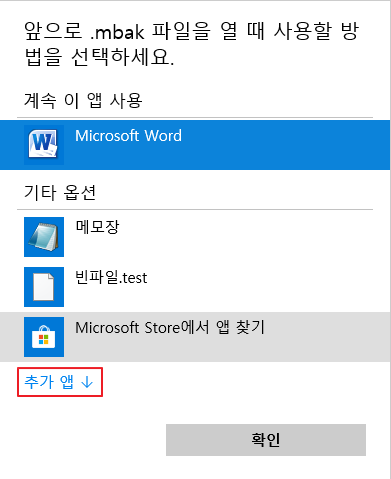The height and width of the screenshot is (479, 391).
Task: Select the Microsoft Word text label
Action: pyautogui.click(x=128, y=136)
